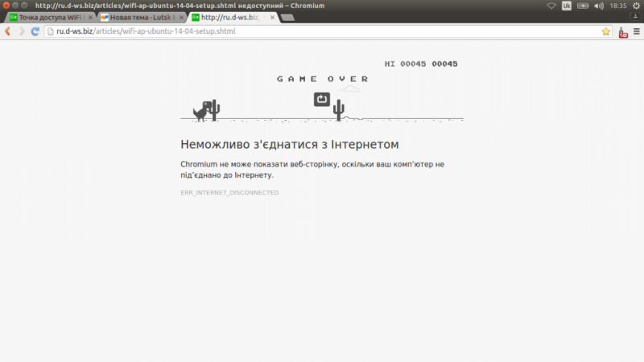Click the GAME OVER text

tap(323, 79)
